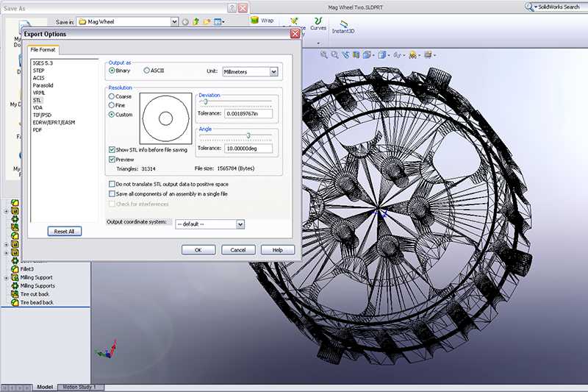588x392 pixels.
Task: Expand the Milling Support tree node
Action: click(x=6, y=278)
